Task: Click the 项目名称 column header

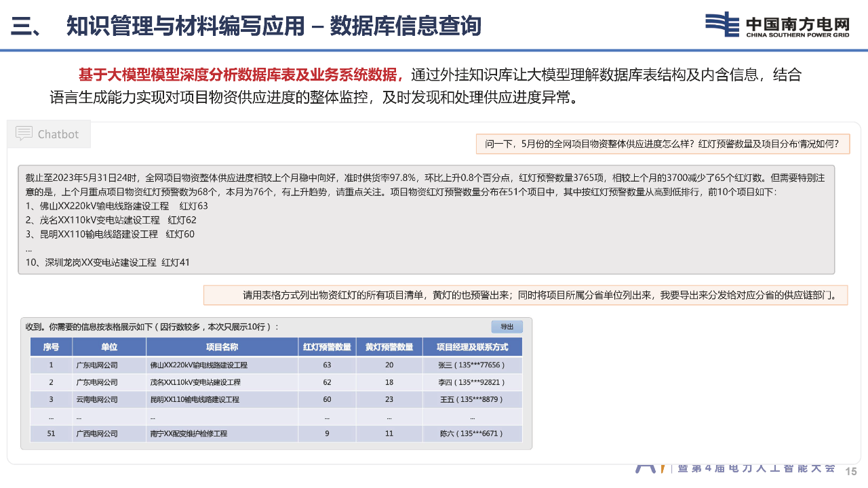Action: pyautogui.click(x=222, y=347)
